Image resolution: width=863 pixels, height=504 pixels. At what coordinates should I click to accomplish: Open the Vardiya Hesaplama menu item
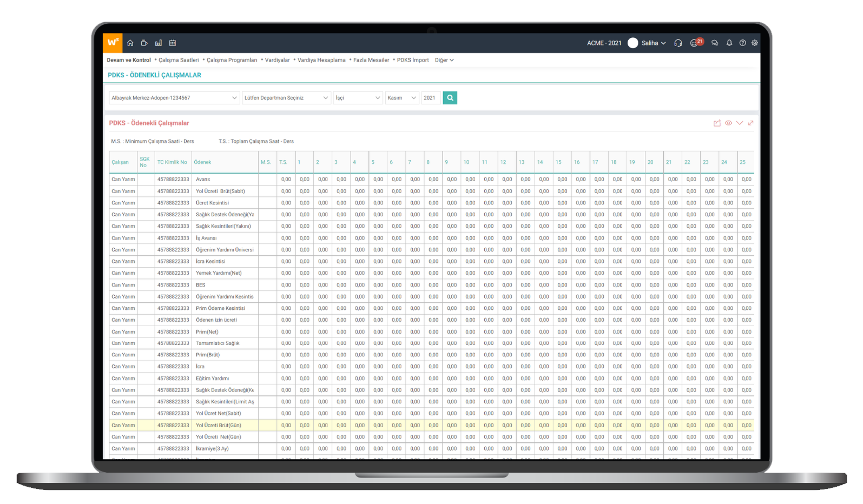(321, 60)
